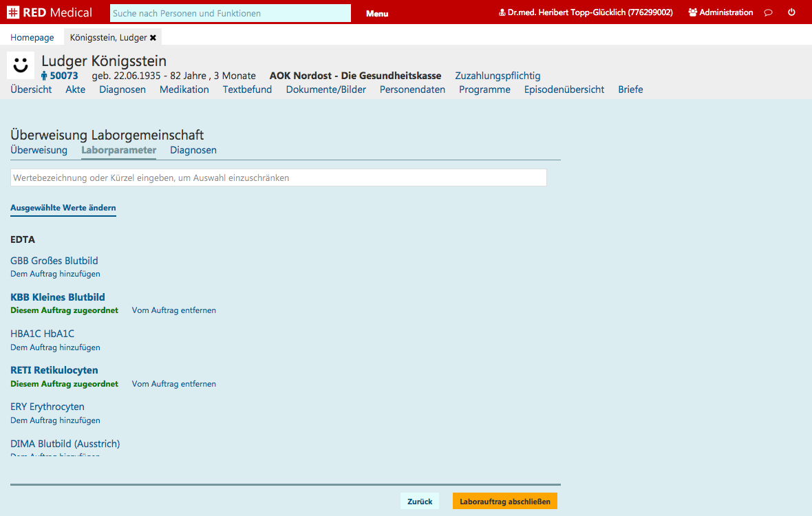Click the Zuzahlungspflichtig link

[x=498, y=76]
